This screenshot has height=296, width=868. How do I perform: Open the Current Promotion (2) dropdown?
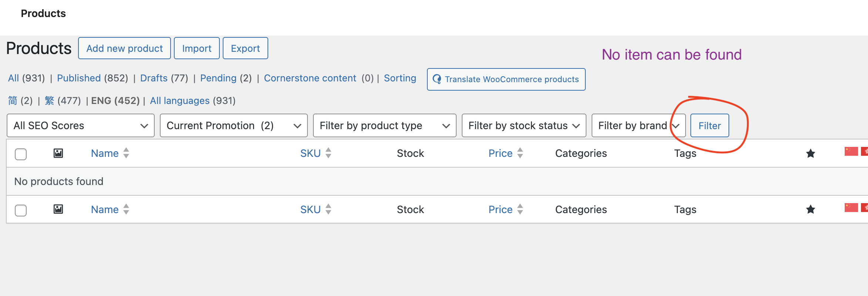pyautogui.click(x=233, y=126)
